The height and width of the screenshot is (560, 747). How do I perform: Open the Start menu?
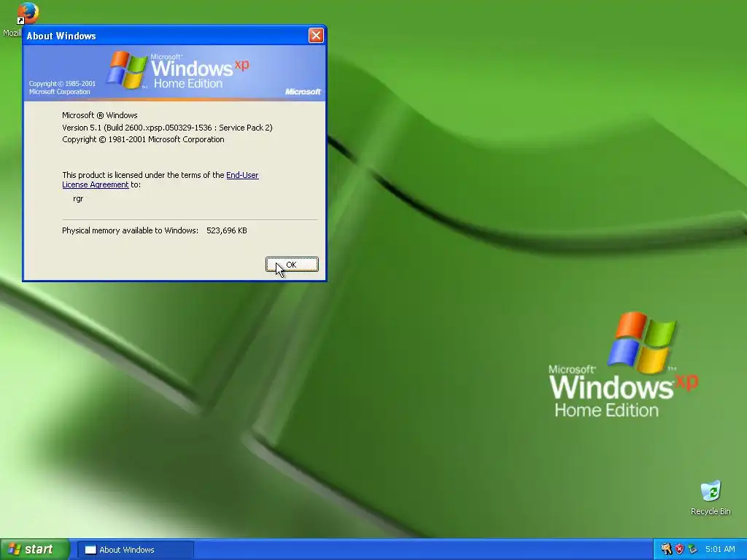pyautogui.click(x=35, y=549)
